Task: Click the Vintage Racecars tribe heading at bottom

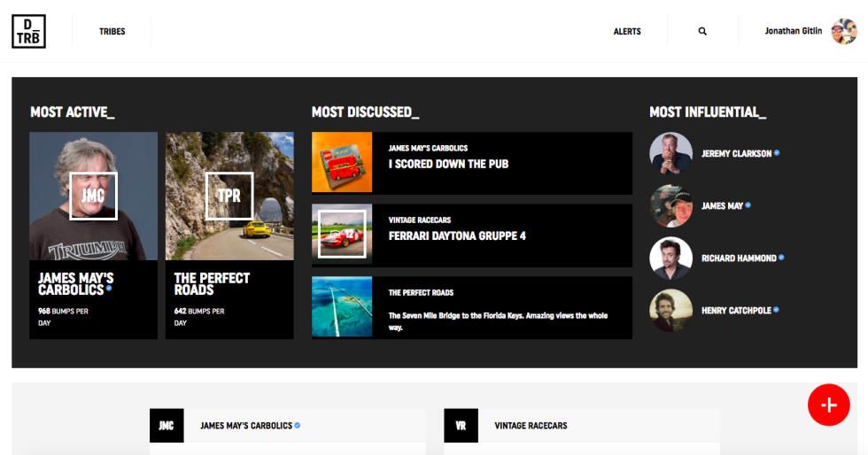Action: click(x=531, y=426)
